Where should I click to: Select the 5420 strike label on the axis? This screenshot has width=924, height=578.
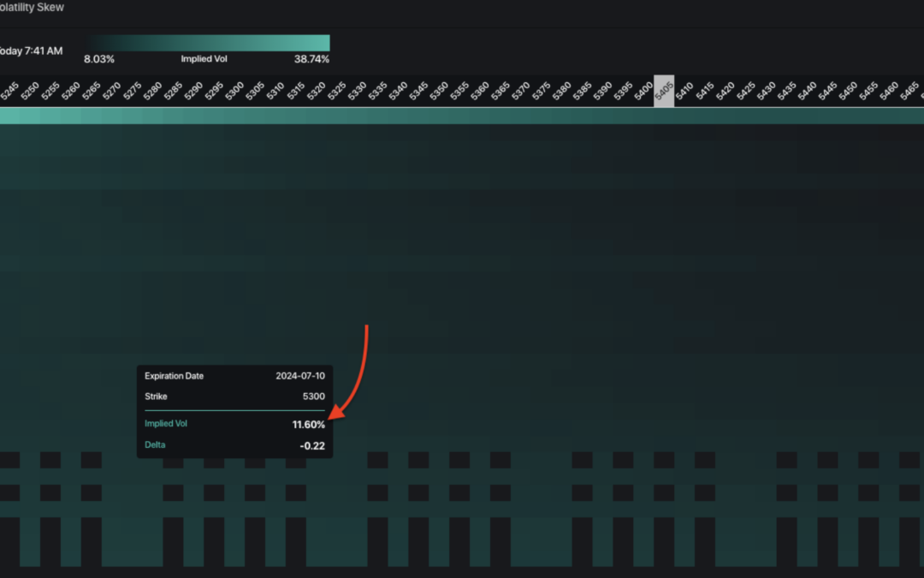(725, 91)
